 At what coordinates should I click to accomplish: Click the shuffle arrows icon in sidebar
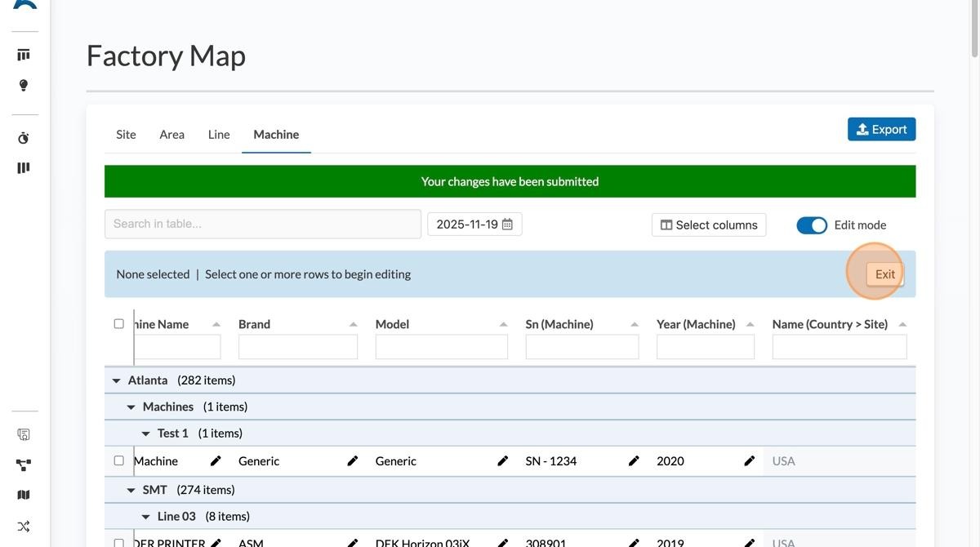24,526
